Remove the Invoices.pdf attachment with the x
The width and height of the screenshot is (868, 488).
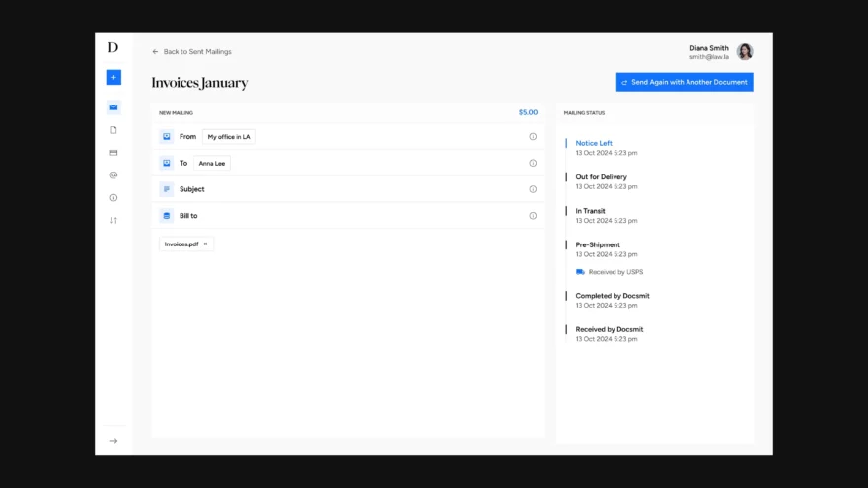coord(205,244)
